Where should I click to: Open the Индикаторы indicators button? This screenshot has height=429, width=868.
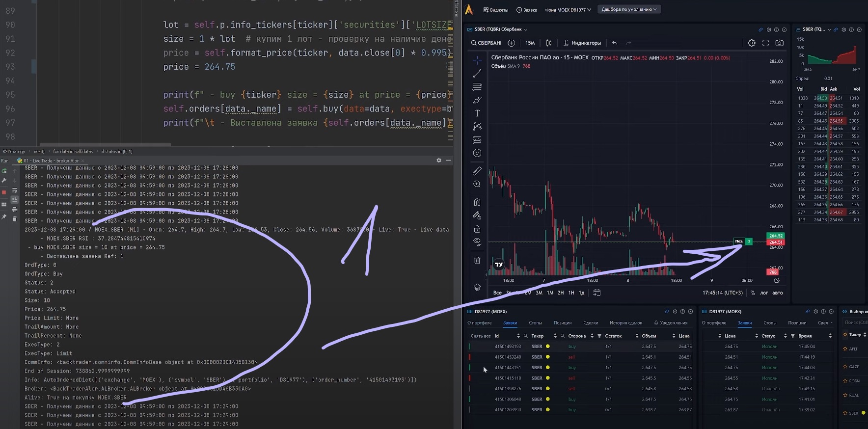582,43
